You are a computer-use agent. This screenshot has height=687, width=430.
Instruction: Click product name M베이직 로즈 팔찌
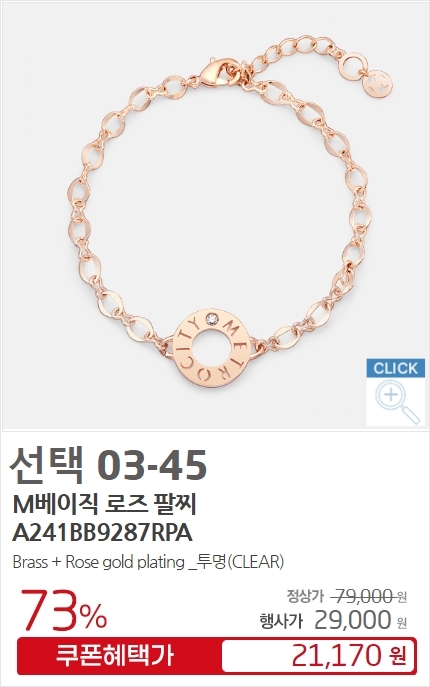(x=104, y=505)
